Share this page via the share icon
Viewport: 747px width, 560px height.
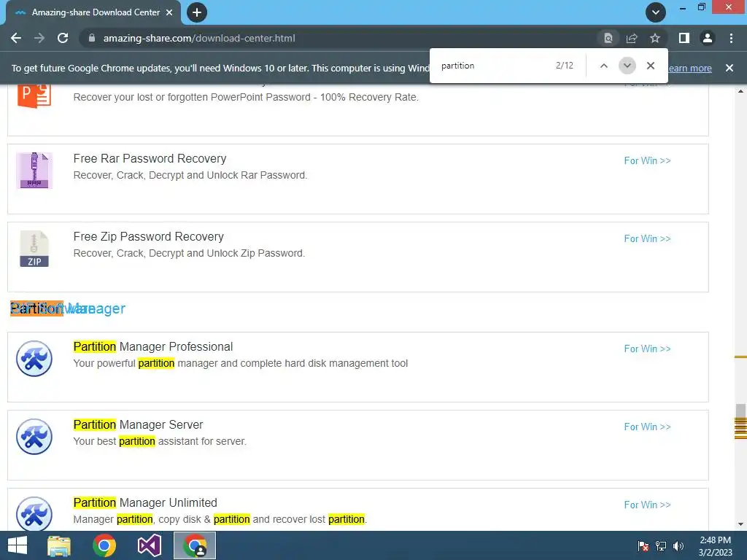(632, 38)
